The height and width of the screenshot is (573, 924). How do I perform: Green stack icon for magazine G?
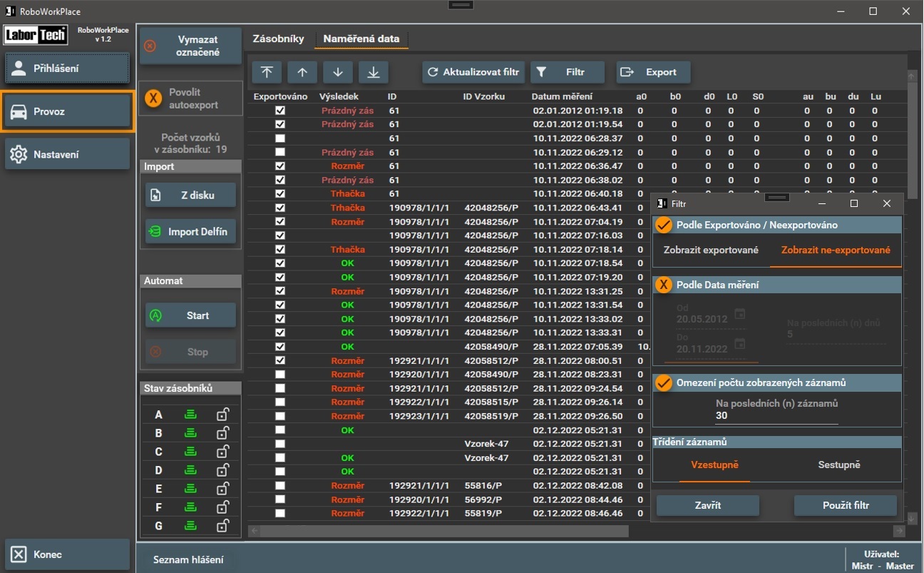(190, 526)
